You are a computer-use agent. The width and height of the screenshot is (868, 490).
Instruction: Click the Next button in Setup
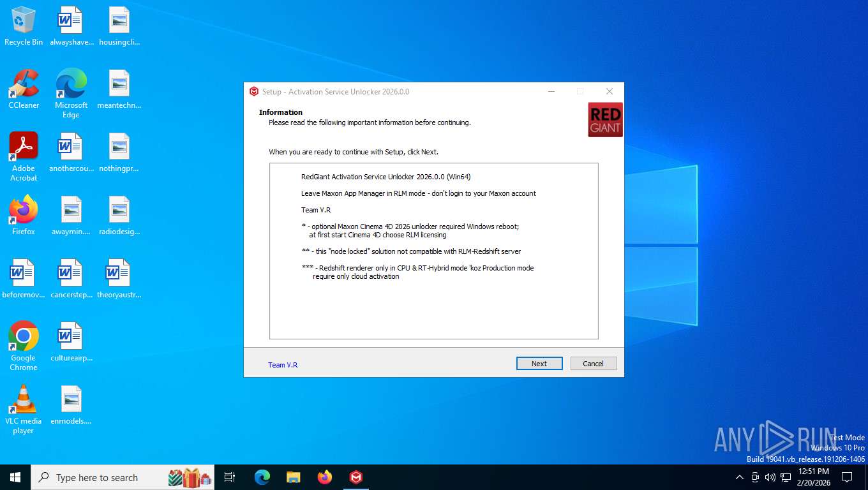pos(539,363)
